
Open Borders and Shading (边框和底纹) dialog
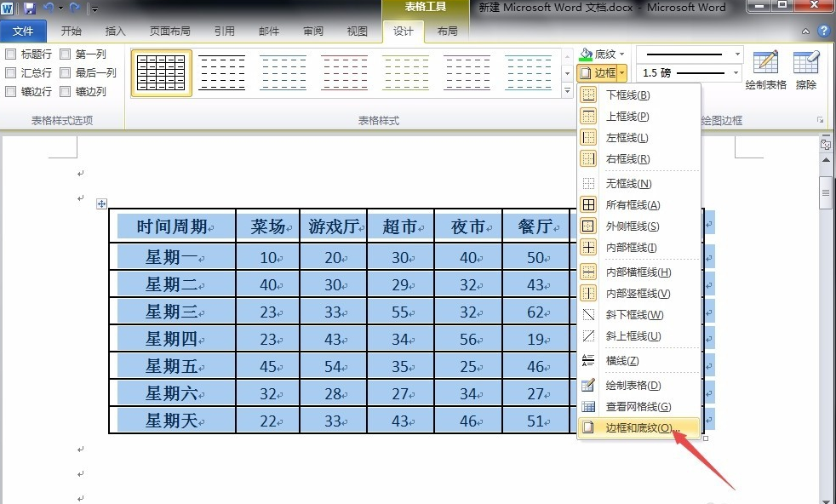[638, 427]
